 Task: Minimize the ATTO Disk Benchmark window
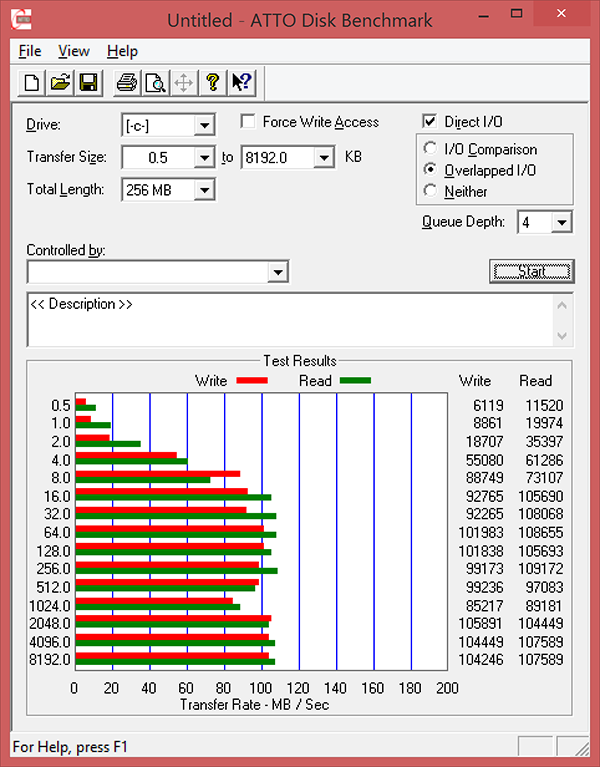[x=484, y=16]
